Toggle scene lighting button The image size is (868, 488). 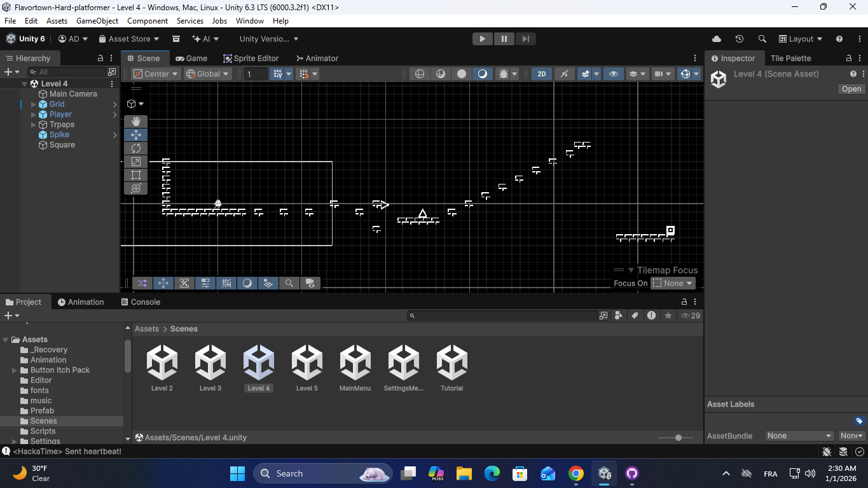(x=564, y=74)
